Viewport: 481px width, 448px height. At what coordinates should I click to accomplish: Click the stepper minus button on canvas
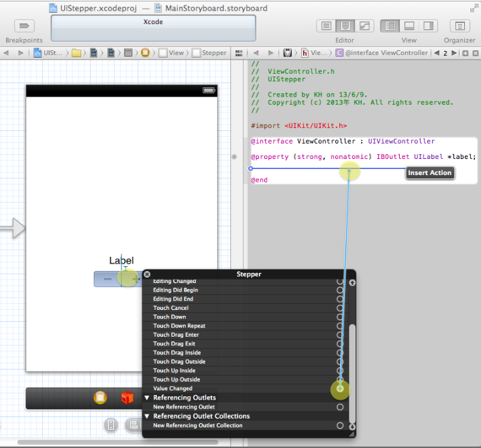pos(107,279)
